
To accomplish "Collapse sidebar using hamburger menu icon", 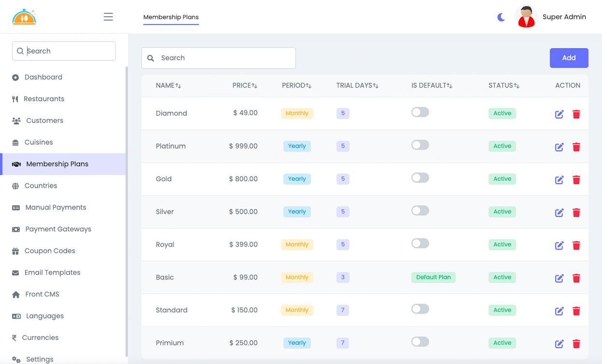I will [108, 17].
